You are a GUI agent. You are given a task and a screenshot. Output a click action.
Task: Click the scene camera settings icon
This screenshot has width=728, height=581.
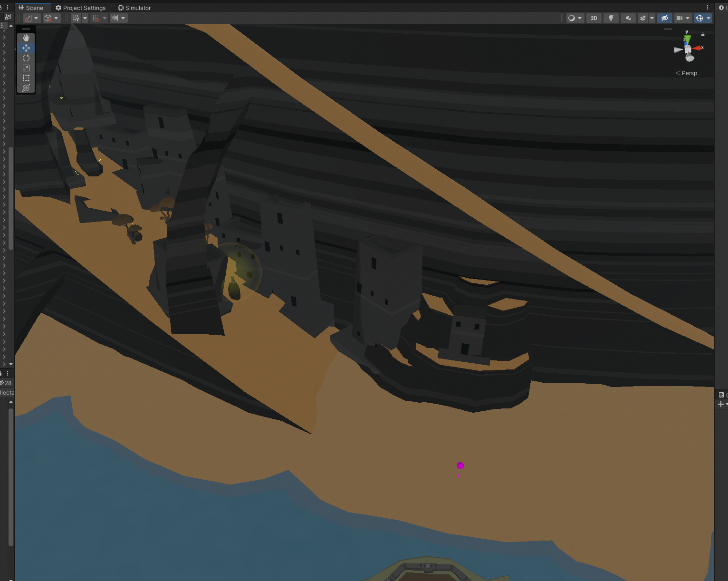click(680, 18)
